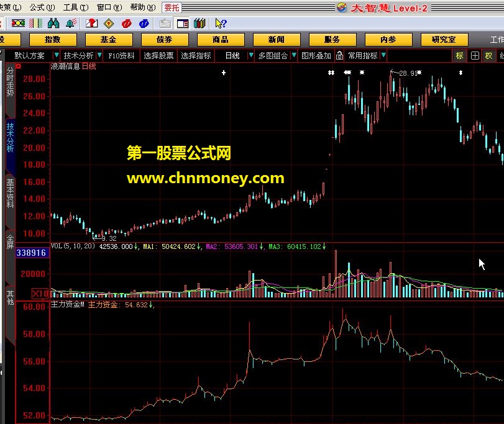Click the 大智慧 globe logo icon

341,7
